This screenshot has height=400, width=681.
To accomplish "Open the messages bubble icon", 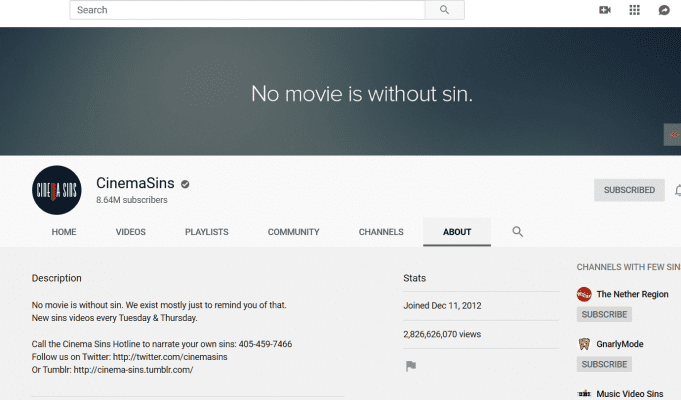I will point(664,10).
